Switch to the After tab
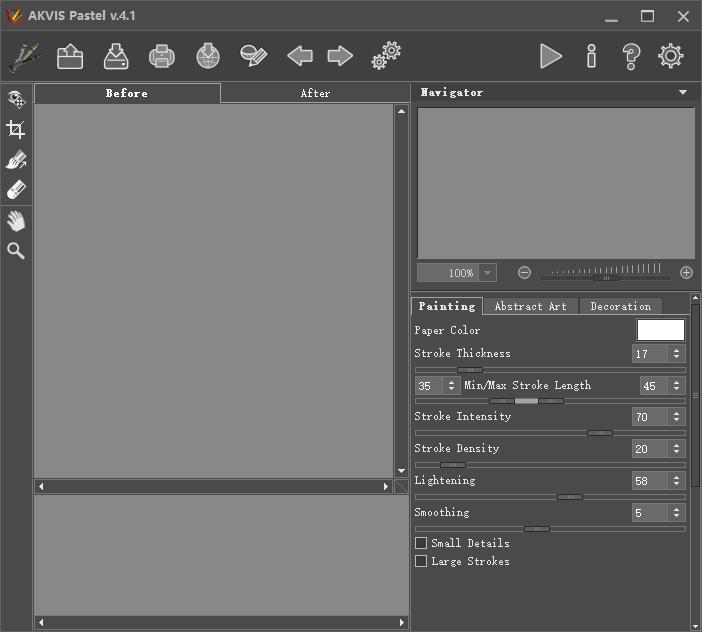This screenshot has width=702, height=632. coord(315,93)
